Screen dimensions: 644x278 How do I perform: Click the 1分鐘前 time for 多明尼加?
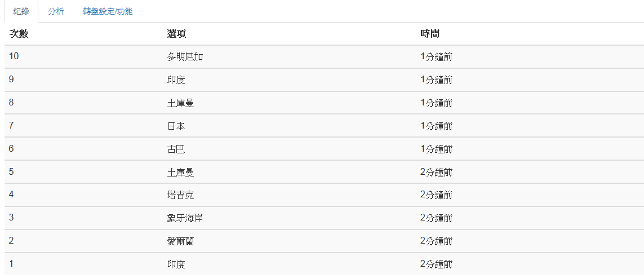437,57
